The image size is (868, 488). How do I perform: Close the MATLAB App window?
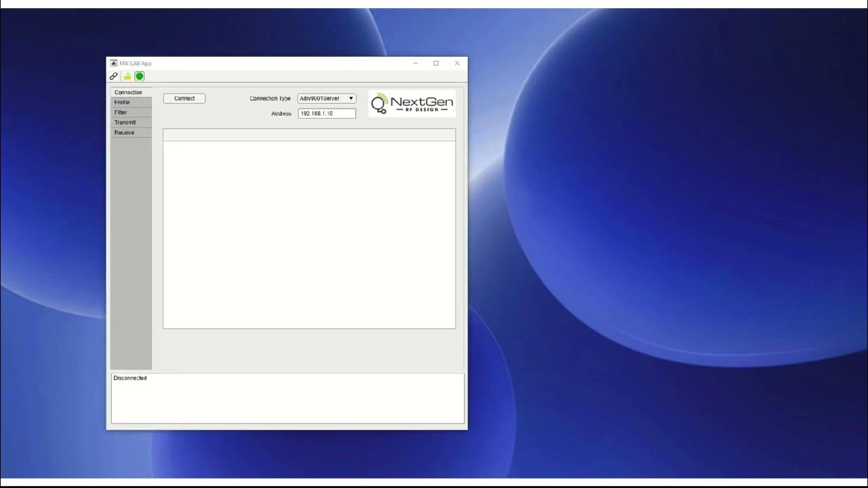pos(457,63)
